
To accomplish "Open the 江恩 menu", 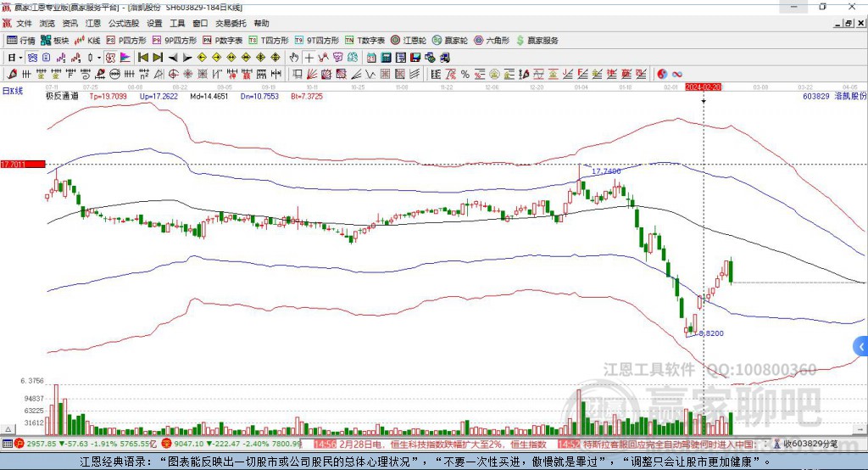I will [x=93, y=23].
